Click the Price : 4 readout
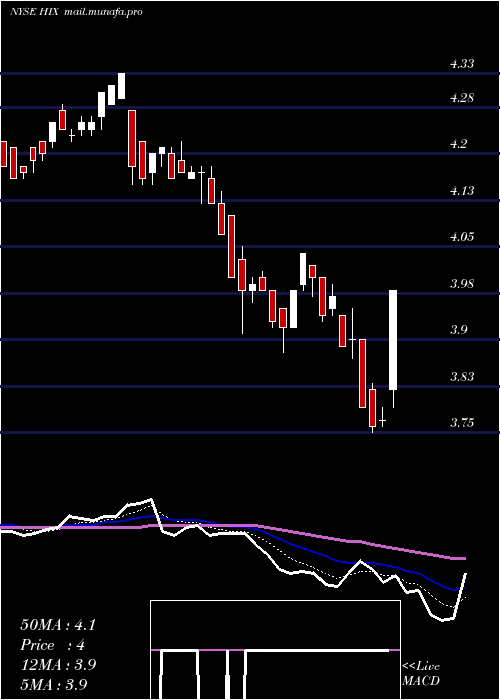500x700 pixels. coord(52,645)
